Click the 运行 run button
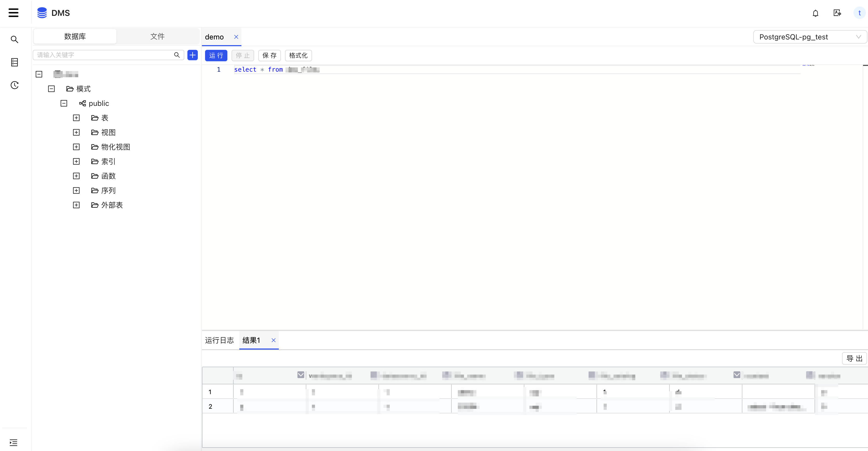 [x=216, y=56]
